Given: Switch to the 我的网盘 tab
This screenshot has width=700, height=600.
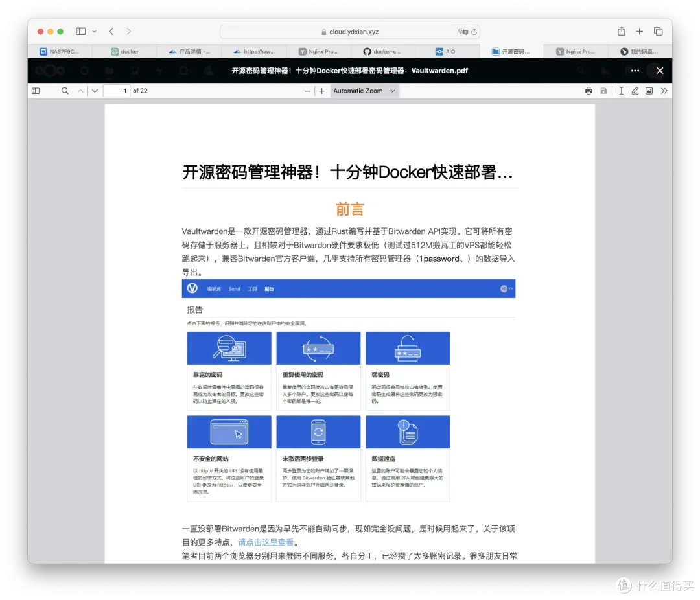Looking at the screenshot, I should [640, 52].
